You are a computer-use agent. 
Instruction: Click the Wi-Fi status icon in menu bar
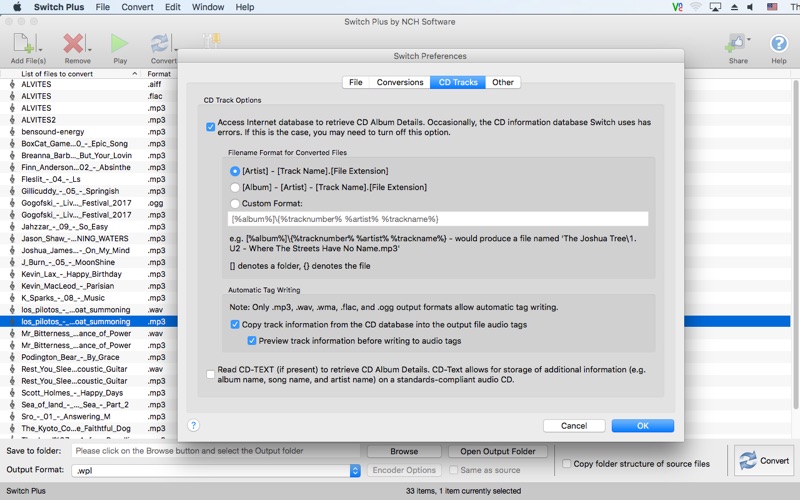pyautogui.click(x=695, y=7)
